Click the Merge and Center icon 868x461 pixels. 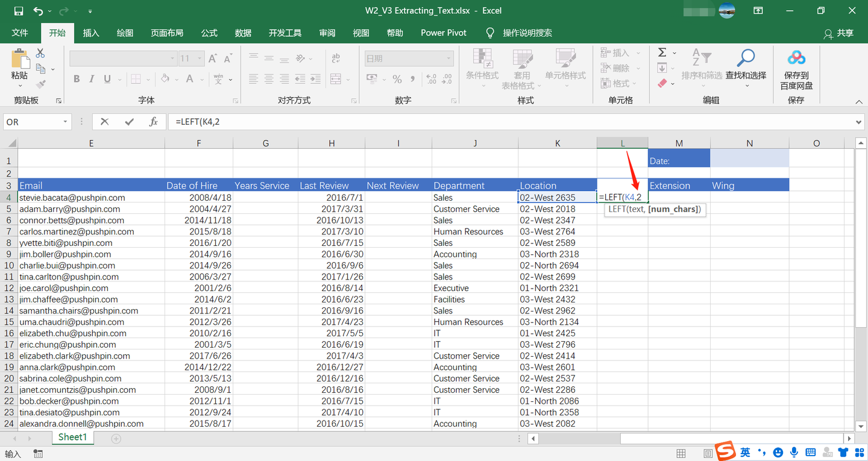[x=336, y=79]
